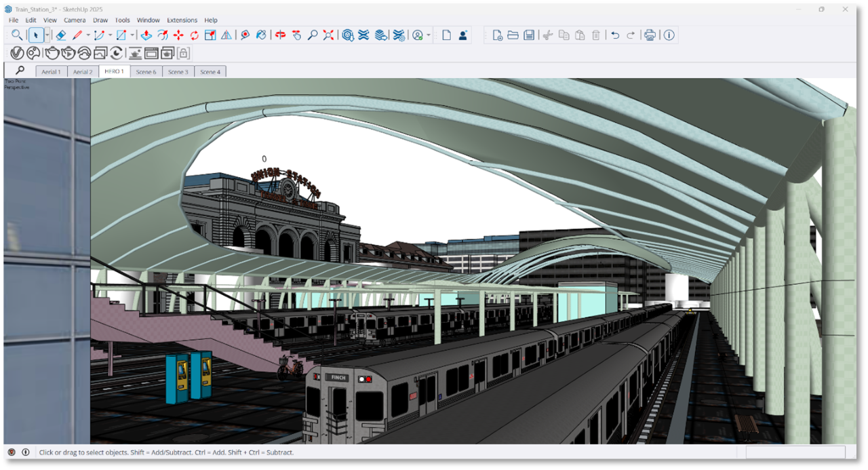Click the Zoom Extents icon
The image size is (868, 470).
pyautogui.click(x=328, y=35)
